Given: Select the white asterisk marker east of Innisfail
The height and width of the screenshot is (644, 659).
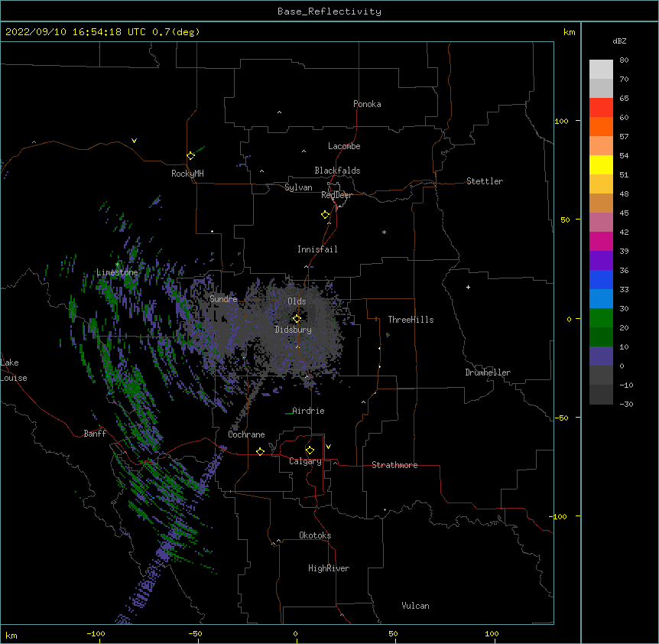Looking at the screenshot, I should click(384, 232).
